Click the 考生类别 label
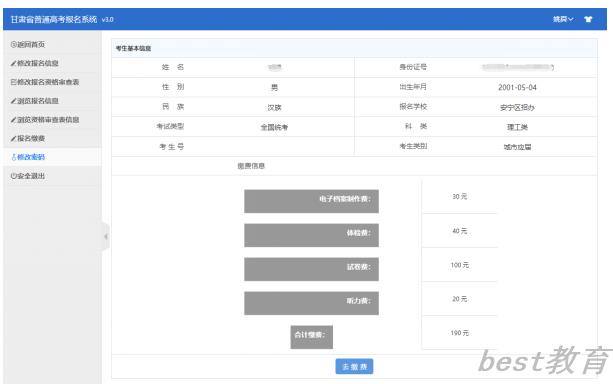 [413, 146]
